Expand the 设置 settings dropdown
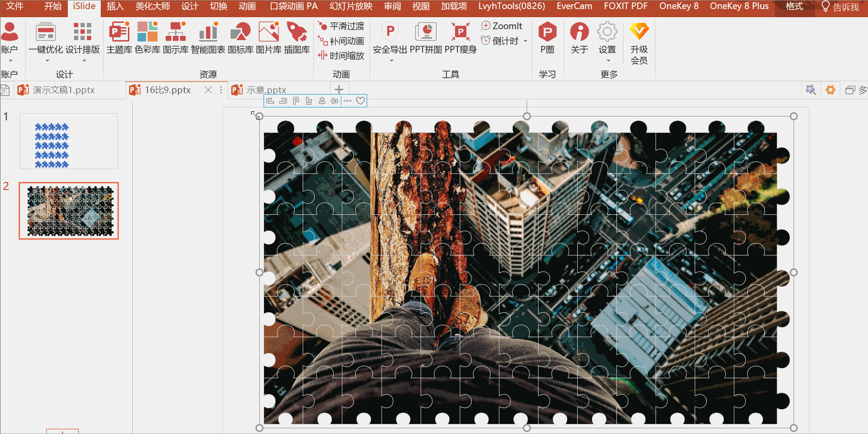This screenshot has width=868, height=434. point(608,61)
